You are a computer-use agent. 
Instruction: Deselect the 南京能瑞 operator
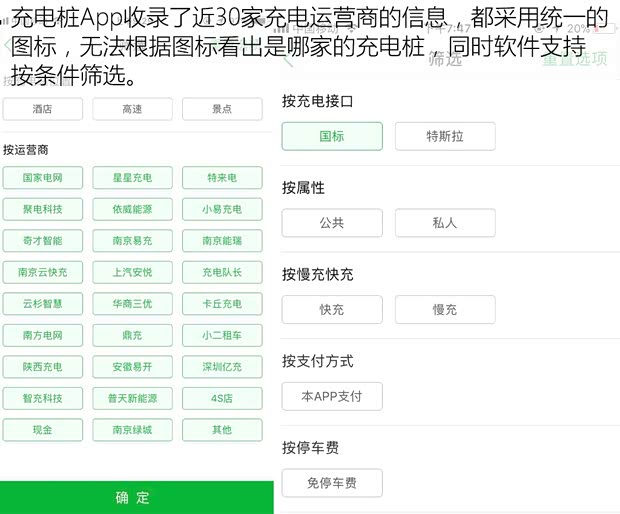(222, 240)
